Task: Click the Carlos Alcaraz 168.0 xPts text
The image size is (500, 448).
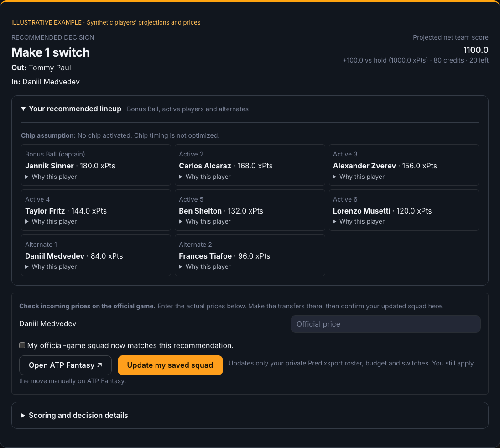Action: tap(226, 166)
